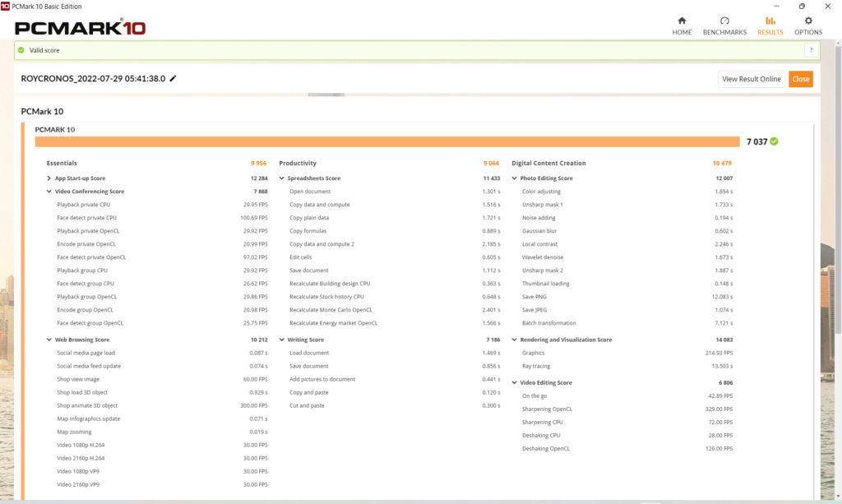Open the Benchmarks tab

(724, 25)
